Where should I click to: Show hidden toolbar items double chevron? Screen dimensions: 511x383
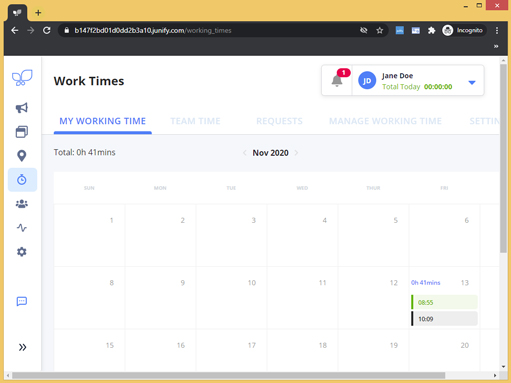click(x=496, y=46)
